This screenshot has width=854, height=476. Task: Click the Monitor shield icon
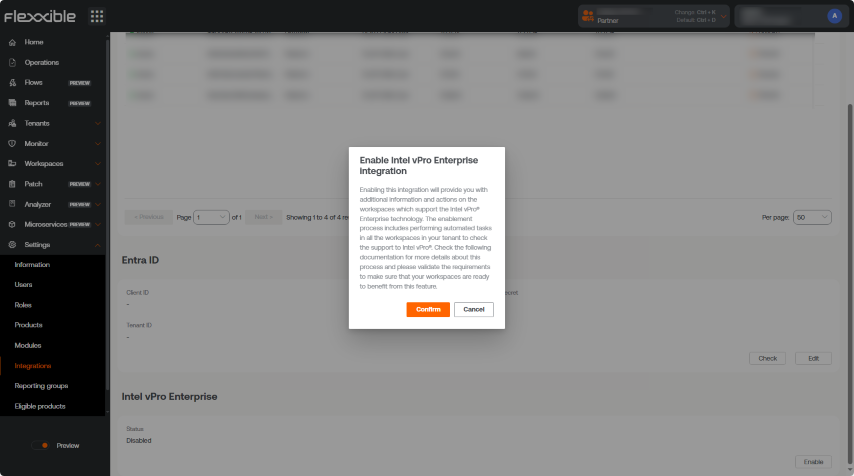[13, 144]
